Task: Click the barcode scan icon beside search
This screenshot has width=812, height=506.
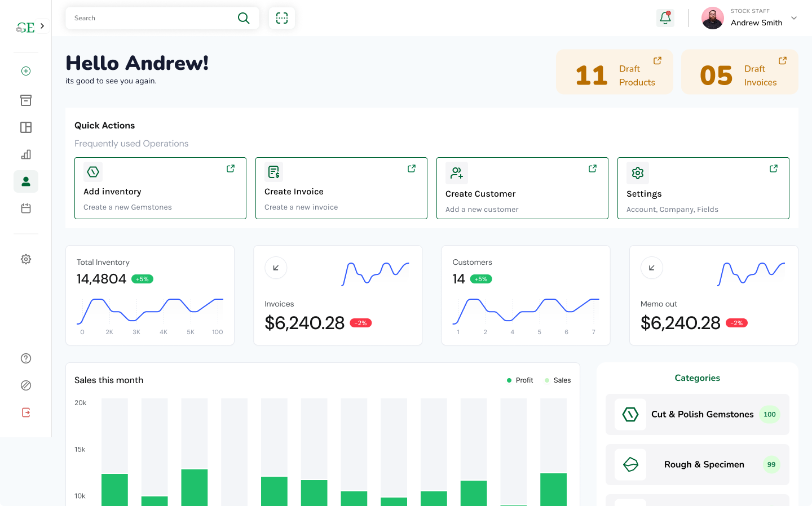Action: click(x=282, y=18)
